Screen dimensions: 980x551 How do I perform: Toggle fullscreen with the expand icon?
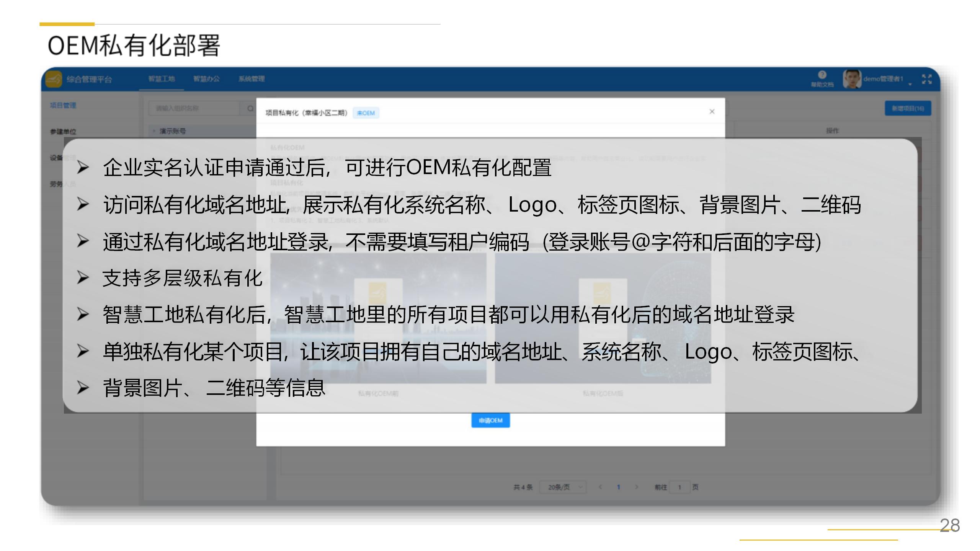click(x=927, y=79)
